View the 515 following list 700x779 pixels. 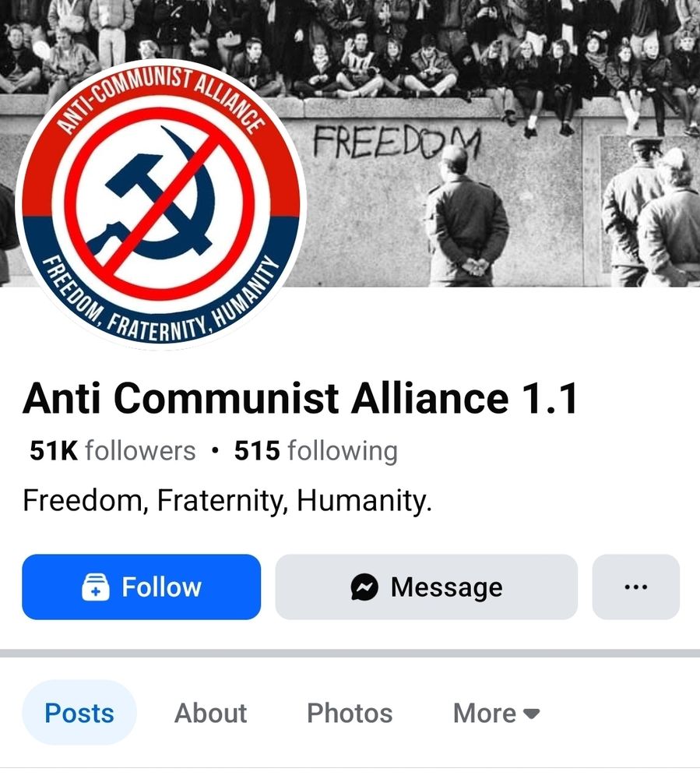[316, 450]
